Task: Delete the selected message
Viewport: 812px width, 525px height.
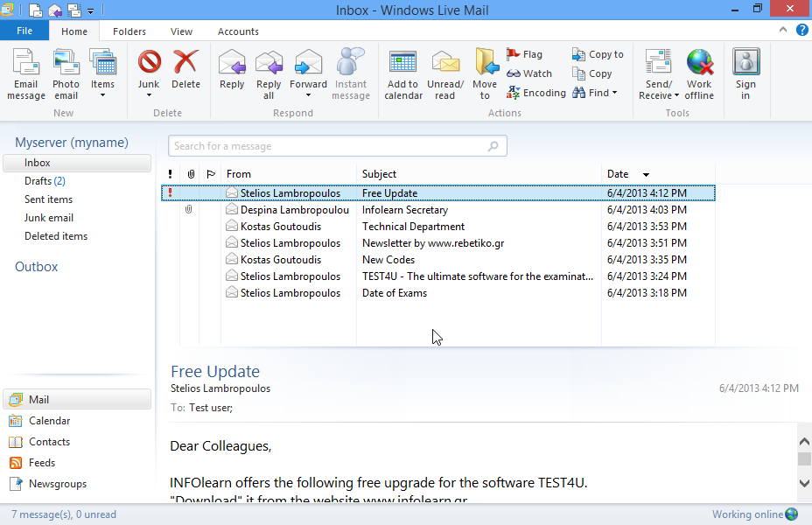Action: point(185,69)
